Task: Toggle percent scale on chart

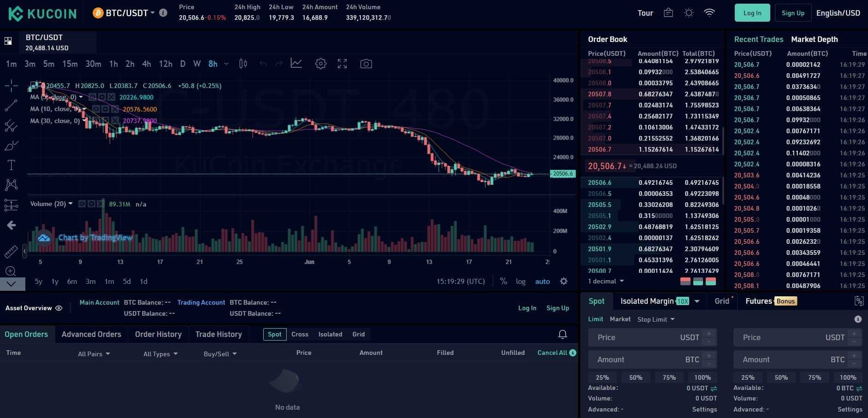Action: coord(503,281)
